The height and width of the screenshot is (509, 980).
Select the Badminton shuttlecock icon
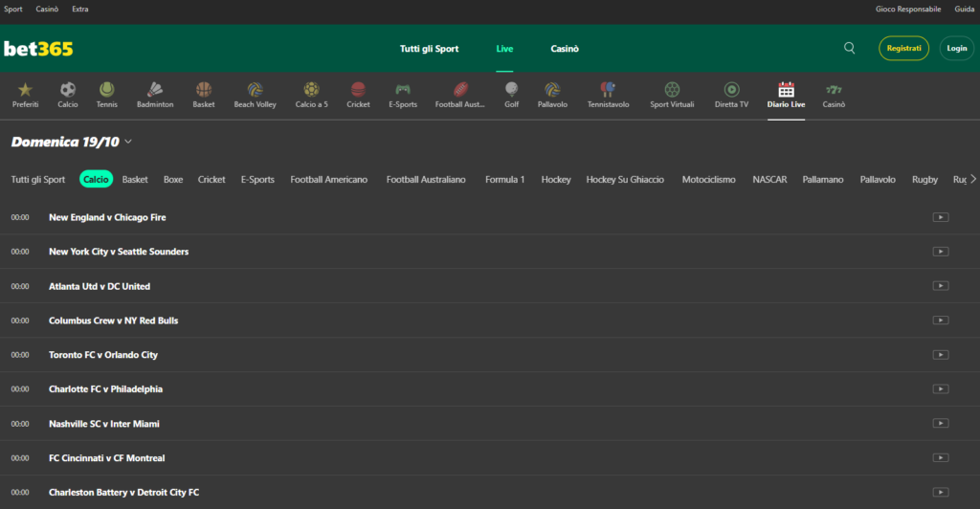[155, 90]
